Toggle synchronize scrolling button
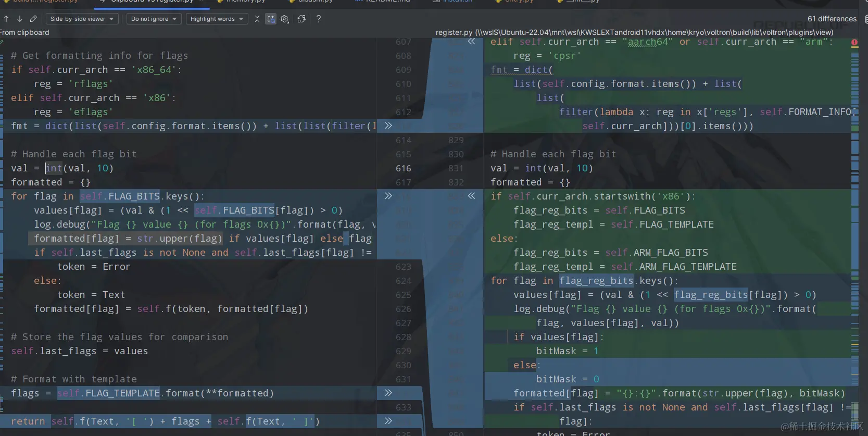The width and height of the screenshot is (868, 436). (271, 19)
